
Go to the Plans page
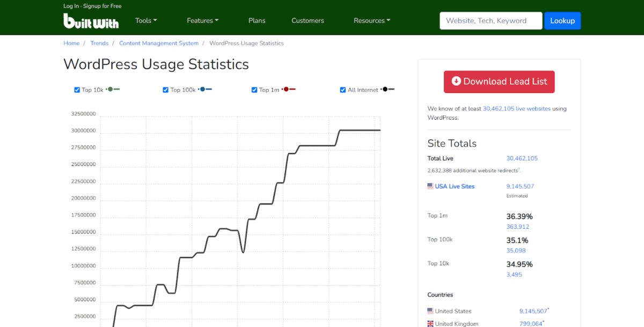(257, 20)
